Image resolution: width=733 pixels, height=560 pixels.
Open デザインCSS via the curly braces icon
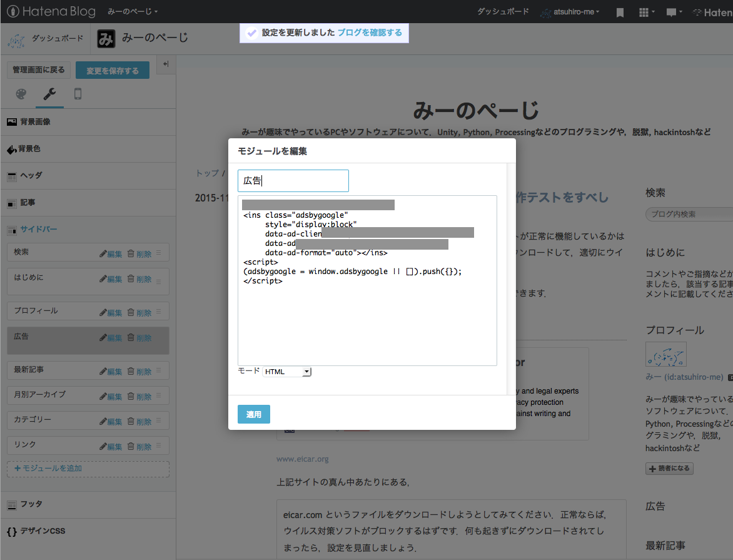11,531
